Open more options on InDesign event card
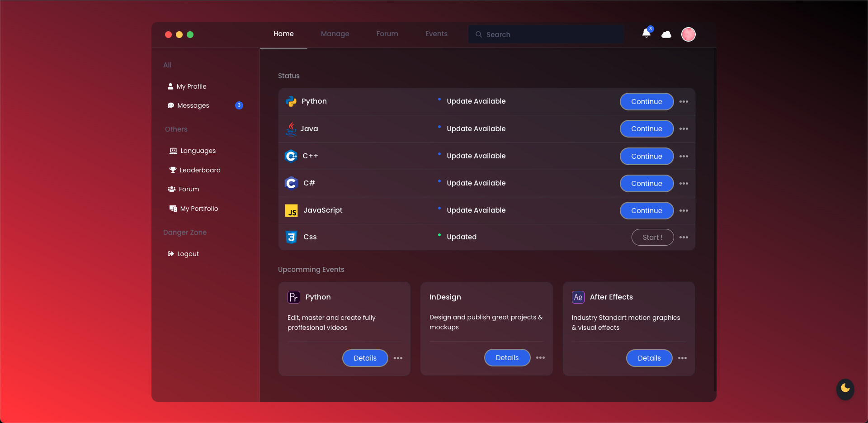868x423 pixels. (540, 358)
